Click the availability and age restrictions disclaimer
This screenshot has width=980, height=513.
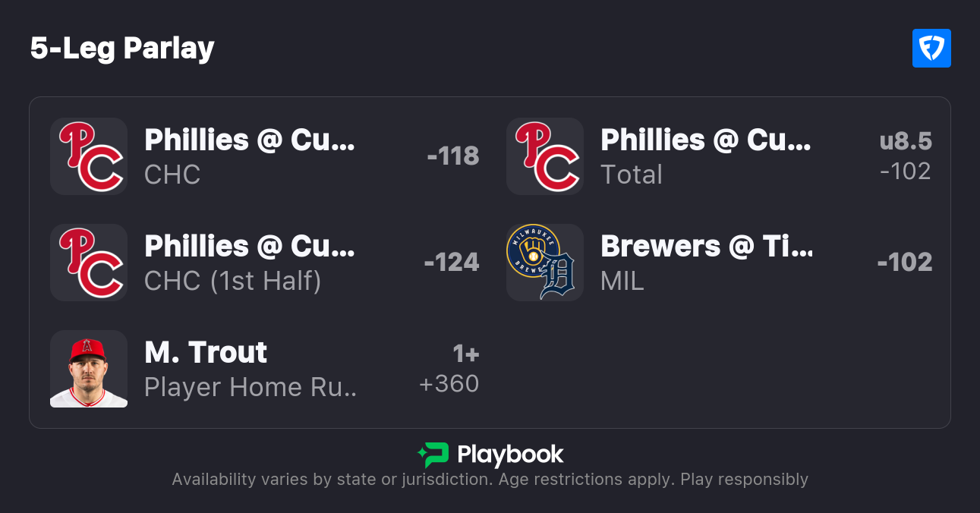coord(490,480)
